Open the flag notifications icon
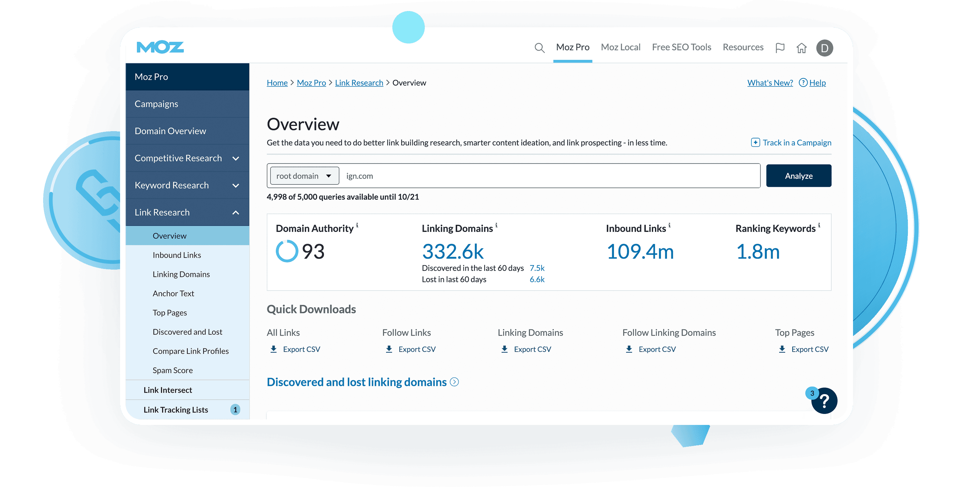 pyautogui.click(x=780, y=48)
